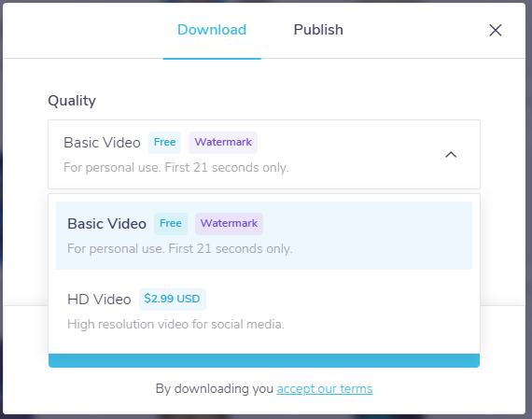Click the Free badge in highlighted list option
The height and width of the screenshot is (419, 532).
coord(171,224)
